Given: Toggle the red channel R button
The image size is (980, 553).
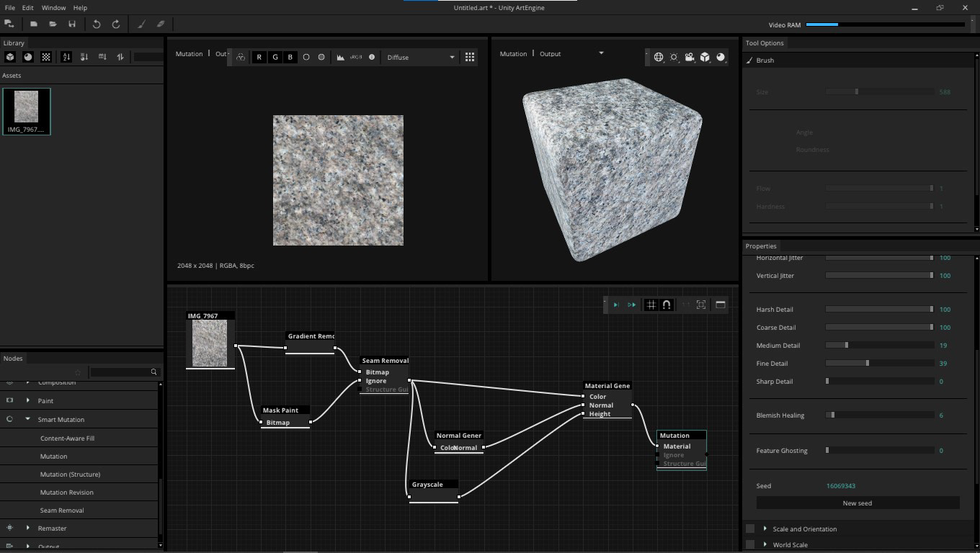Looking at the screenshot, I should point(259,57).
